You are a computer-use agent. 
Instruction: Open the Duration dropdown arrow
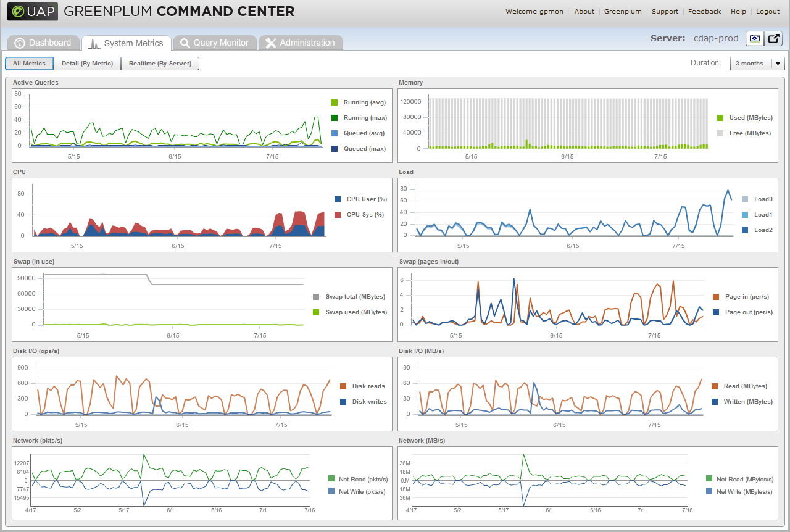tap(778, 64)
